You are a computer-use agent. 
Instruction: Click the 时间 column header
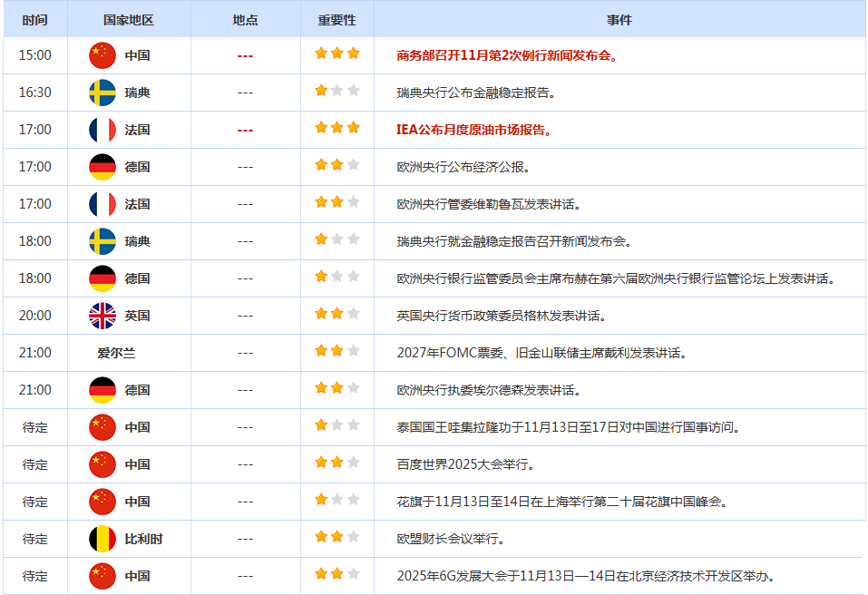coord(34,21)
